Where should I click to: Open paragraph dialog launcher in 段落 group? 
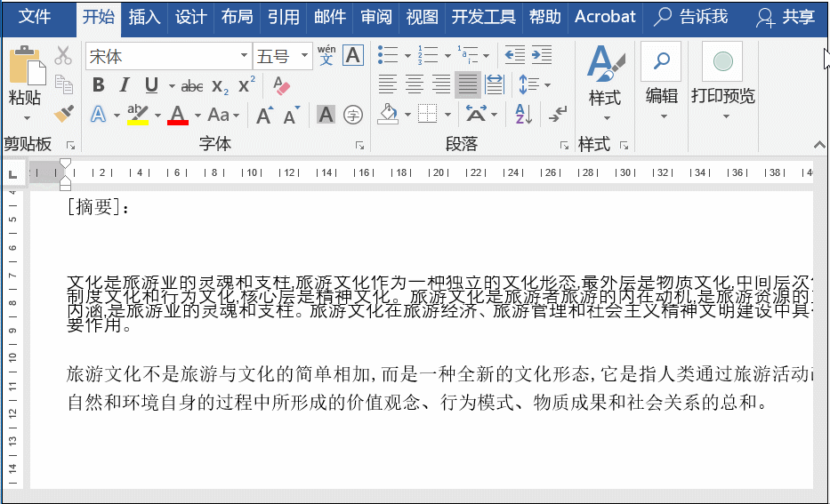564,146
